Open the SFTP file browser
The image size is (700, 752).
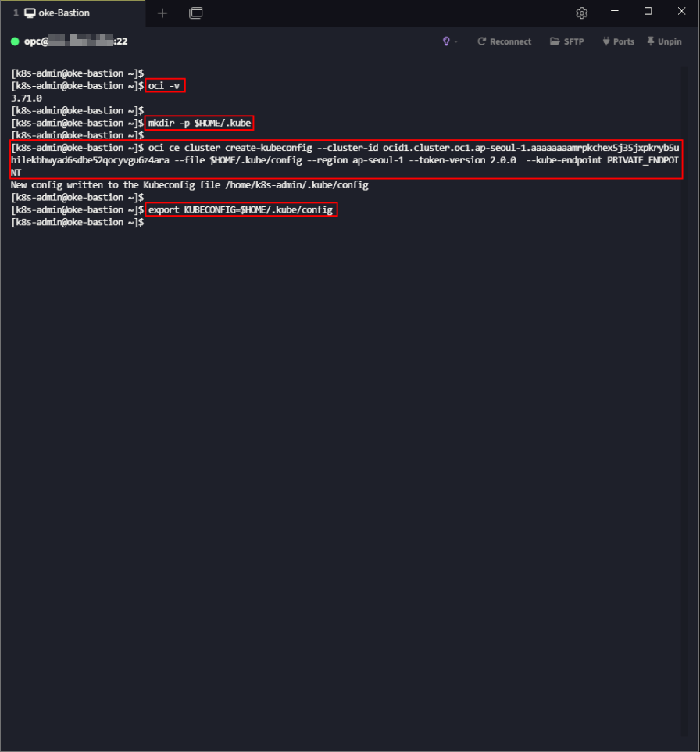tap(566, 41)
